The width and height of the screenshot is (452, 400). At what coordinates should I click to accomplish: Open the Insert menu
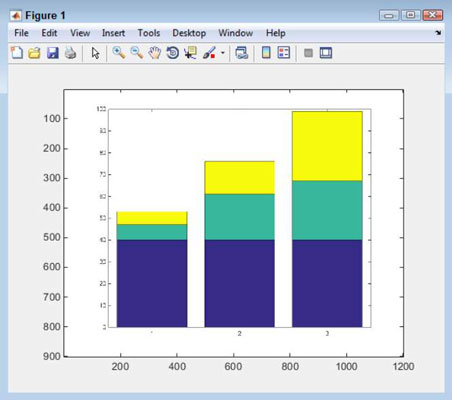tap(113, 33)
